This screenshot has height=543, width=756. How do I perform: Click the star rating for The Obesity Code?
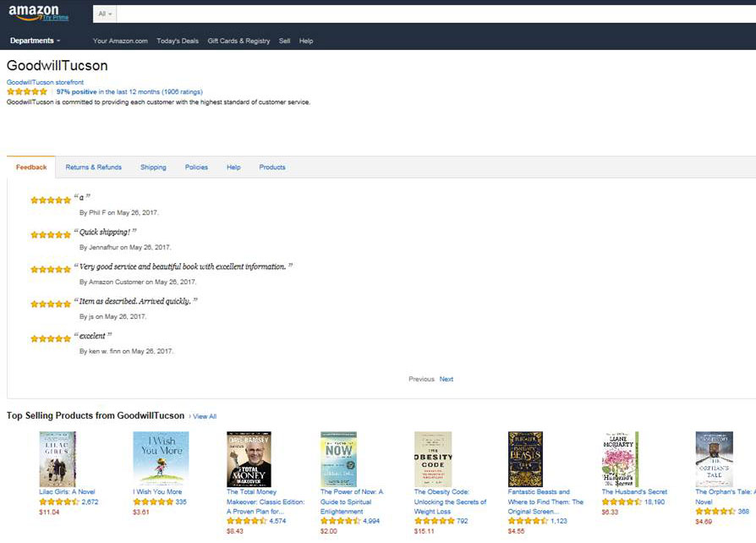[434, 521]
